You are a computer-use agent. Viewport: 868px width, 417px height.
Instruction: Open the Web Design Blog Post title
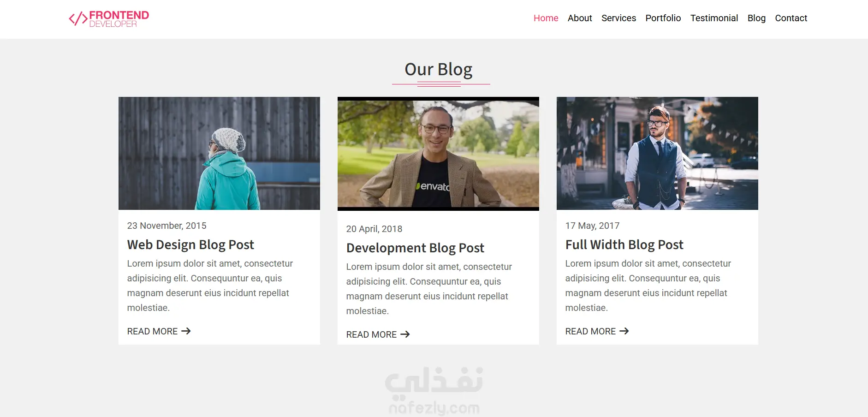click(190, 244)
